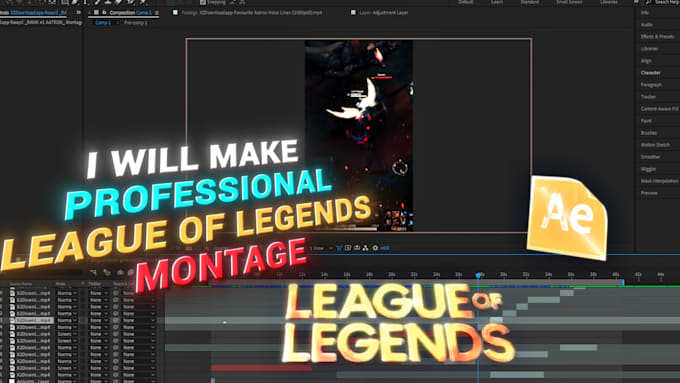Open the highlighted layer's track matte dropdown
Viewport: 680px width, 383px height.
point(98,321)
